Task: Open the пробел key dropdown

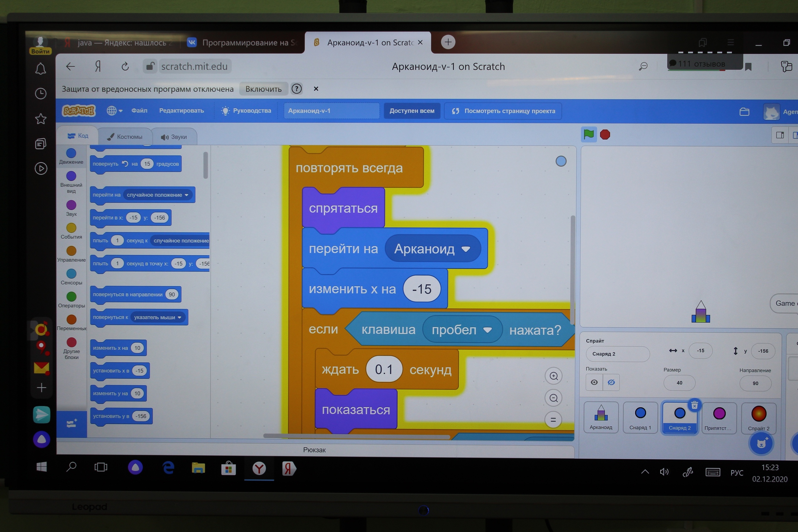Action: 488,330
